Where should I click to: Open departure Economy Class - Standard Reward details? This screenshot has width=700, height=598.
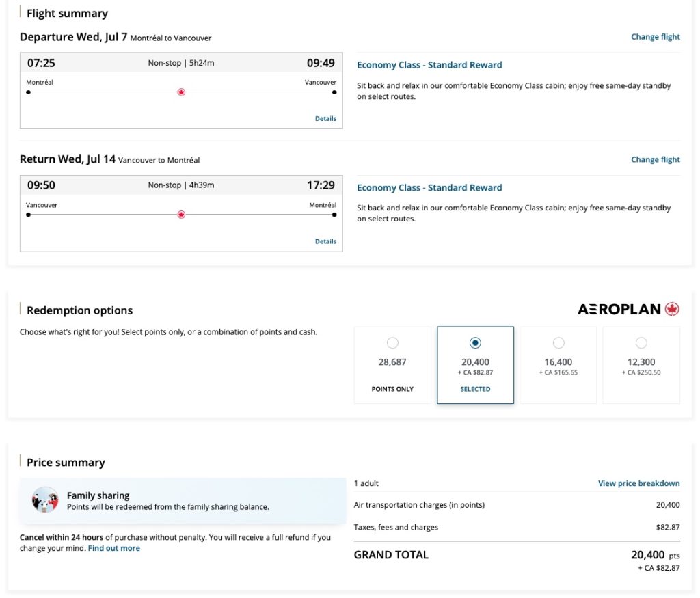429,64
